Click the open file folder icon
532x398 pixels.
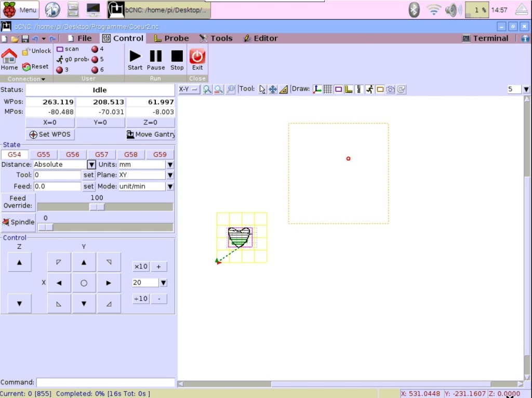coord(15,39)
